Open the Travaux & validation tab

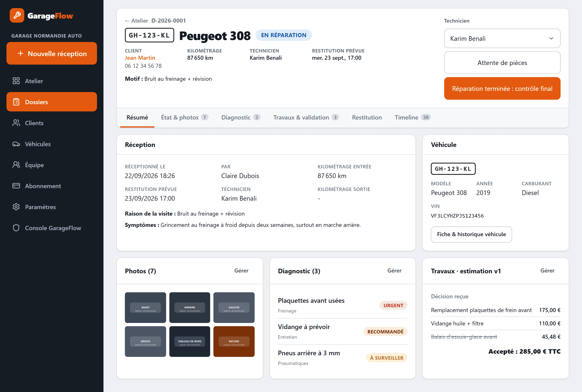306,117
